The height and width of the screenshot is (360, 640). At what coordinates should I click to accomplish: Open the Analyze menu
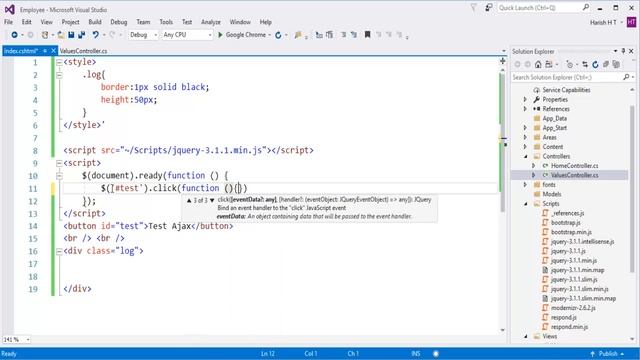click(x=211, y=22)
